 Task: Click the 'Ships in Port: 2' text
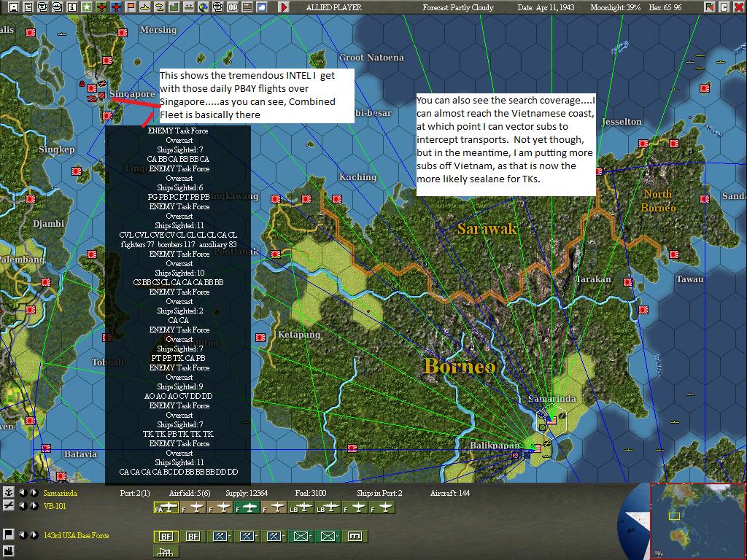pyautogui.click(x=379, y=494)
